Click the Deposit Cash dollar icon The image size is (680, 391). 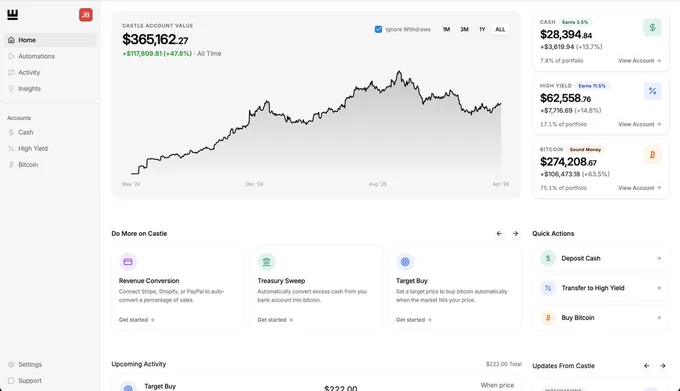point(548,258)
